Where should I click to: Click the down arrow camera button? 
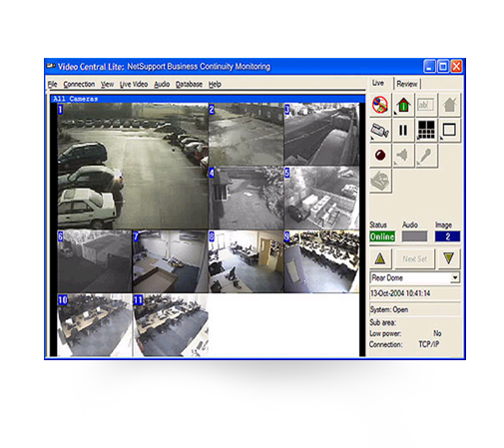pos(449,258)
